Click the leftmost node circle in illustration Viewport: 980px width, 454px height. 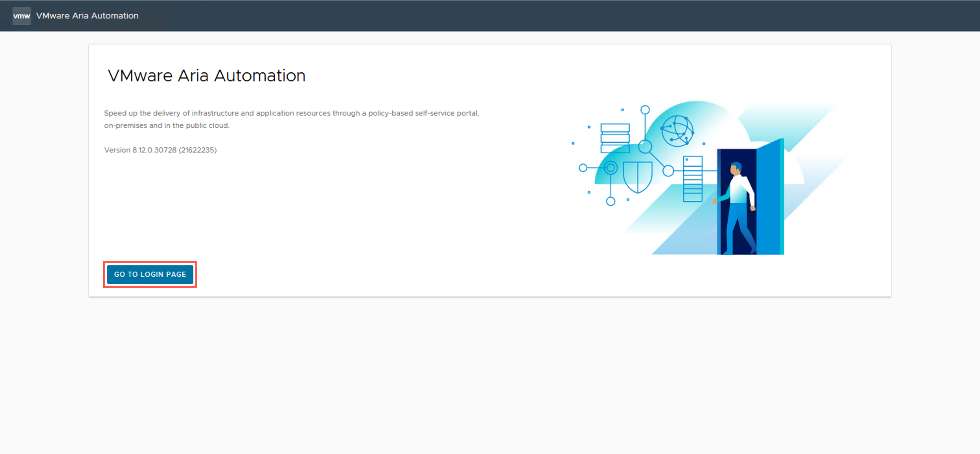(x=582, y=168)
